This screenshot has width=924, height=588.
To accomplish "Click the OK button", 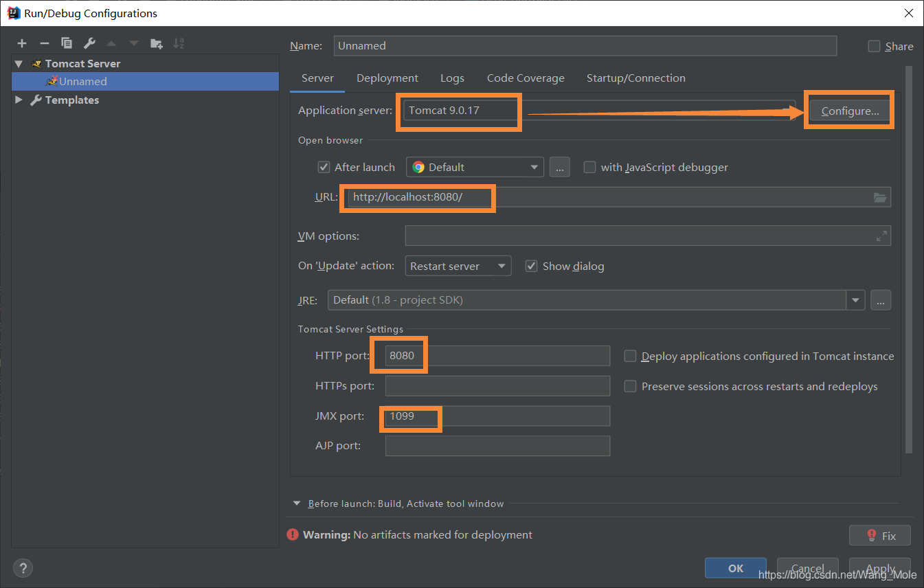I will (736, 568).
